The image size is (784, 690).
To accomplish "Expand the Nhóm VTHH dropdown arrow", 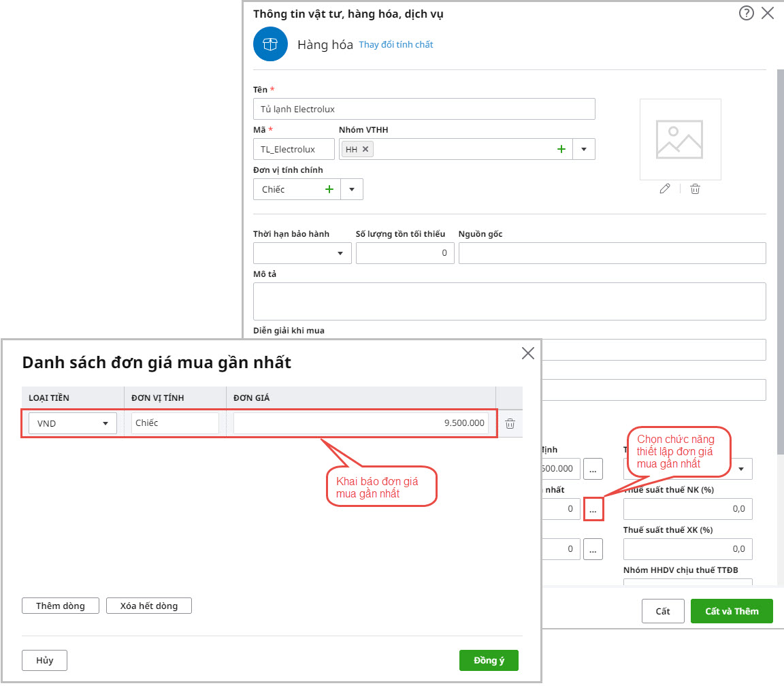I will click(584, 149).
